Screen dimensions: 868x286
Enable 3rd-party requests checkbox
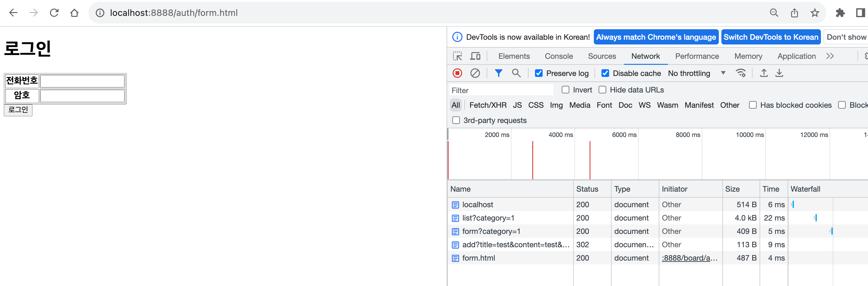click(x=456, y=120)
